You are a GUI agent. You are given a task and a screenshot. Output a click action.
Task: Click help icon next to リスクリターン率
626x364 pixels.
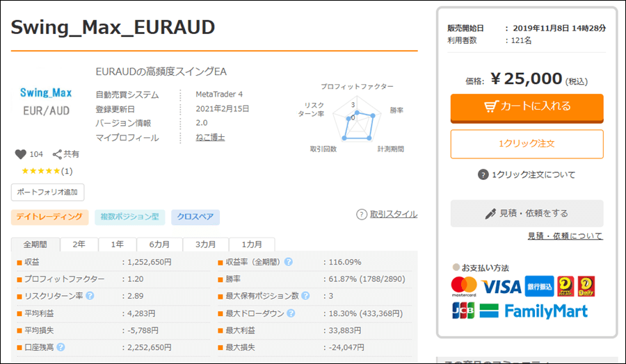(90, 296)
